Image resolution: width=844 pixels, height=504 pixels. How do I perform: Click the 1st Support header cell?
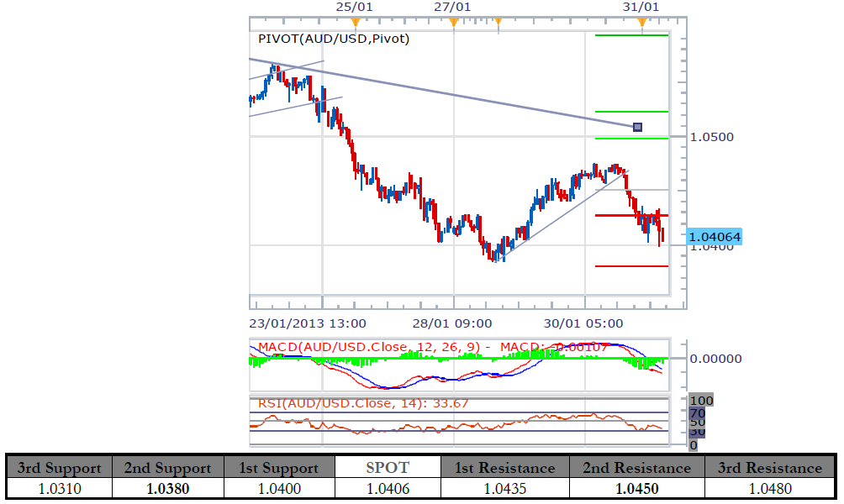[279, 467]
